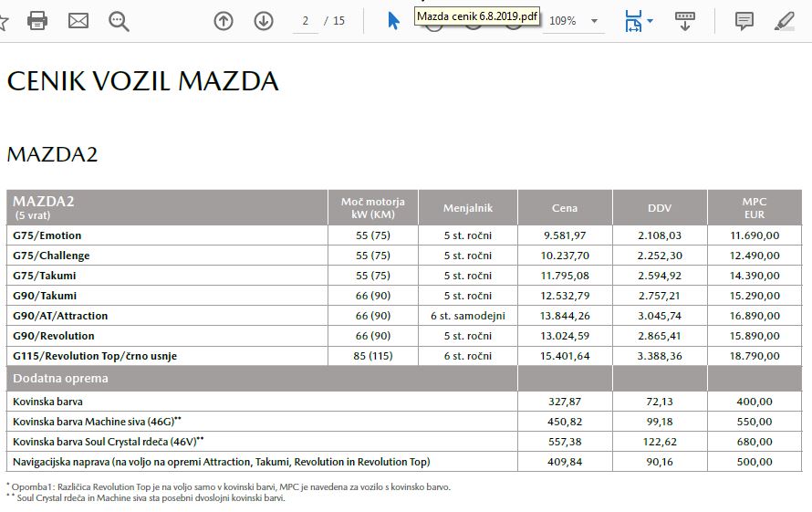The height and width of the screenshot is (512, 812).
Task: Click the 'CENIK VOZIL MAZDA' heading
Action: pyautogui.click(x=143, y=81)
